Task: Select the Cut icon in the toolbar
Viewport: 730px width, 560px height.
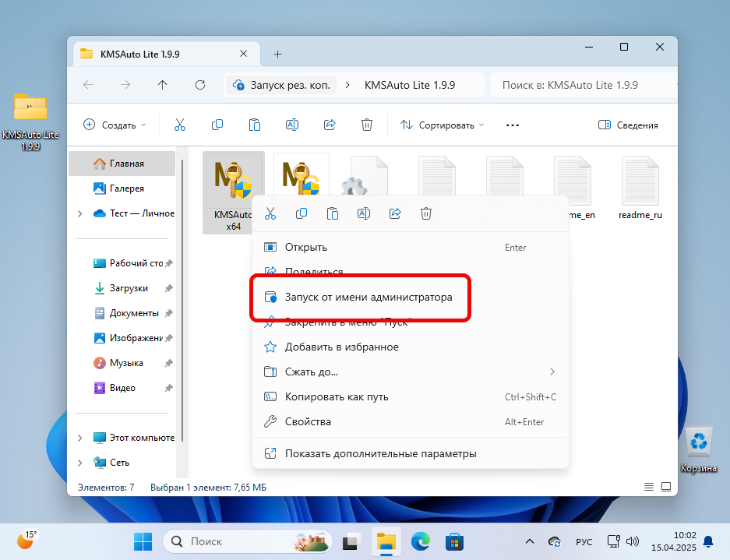Action: (x=180, y=125)
